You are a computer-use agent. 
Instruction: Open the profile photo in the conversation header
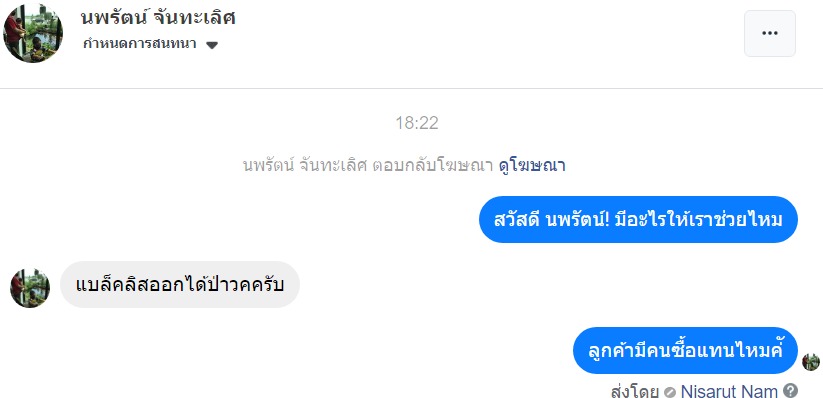33,33
